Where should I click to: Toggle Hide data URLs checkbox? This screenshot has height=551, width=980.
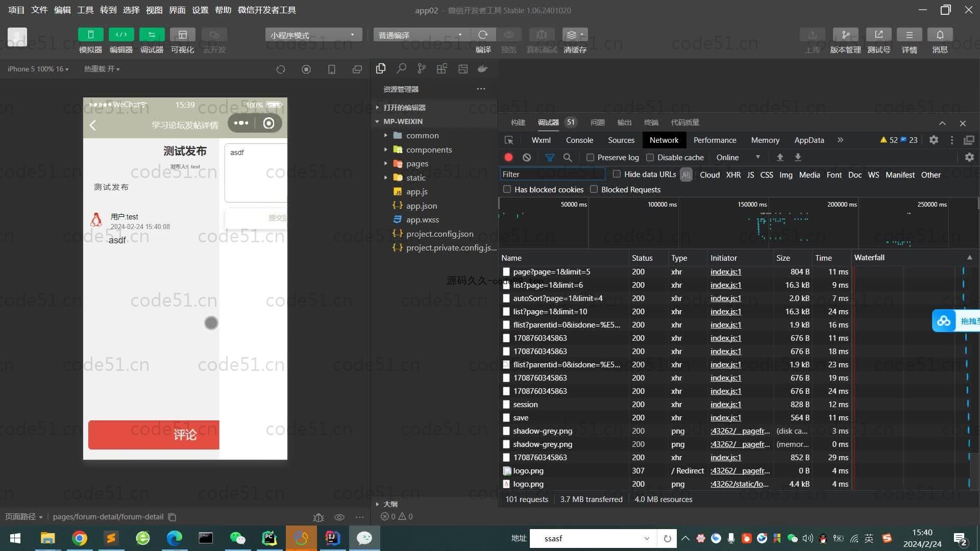point(617,174)
